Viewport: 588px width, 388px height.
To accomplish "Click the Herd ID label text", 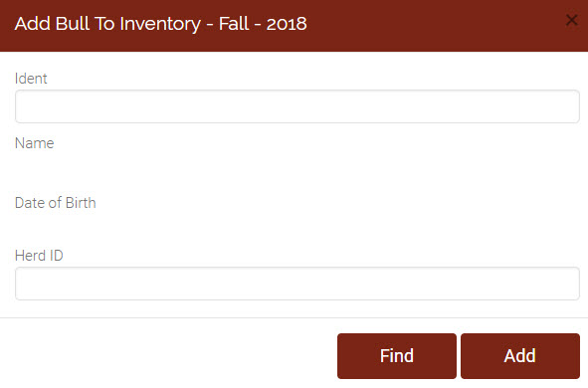I will pos(39,256).
